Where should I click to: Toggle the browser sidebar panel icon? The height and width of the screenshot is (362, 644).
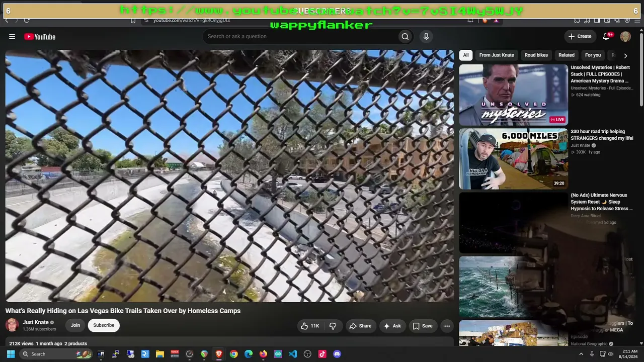click(597, 20)
